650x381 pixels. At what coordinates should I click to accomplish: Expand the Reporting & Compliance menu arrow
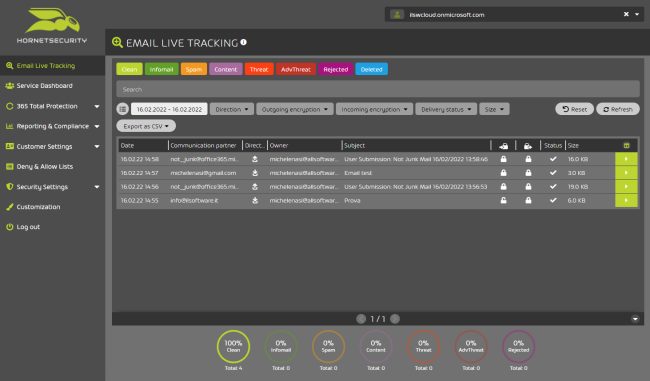[97, 126]
